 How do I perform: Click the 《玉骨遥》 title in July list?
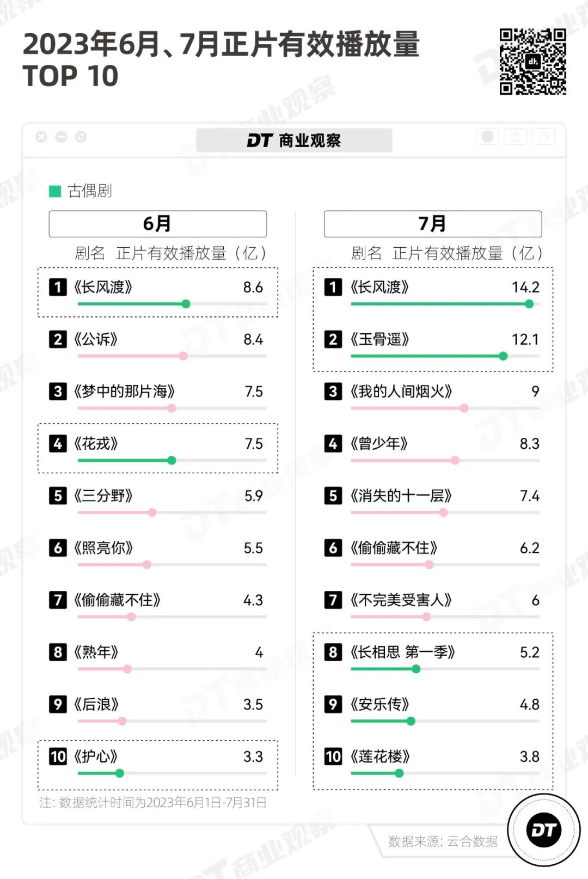click(x=380, y=339)
